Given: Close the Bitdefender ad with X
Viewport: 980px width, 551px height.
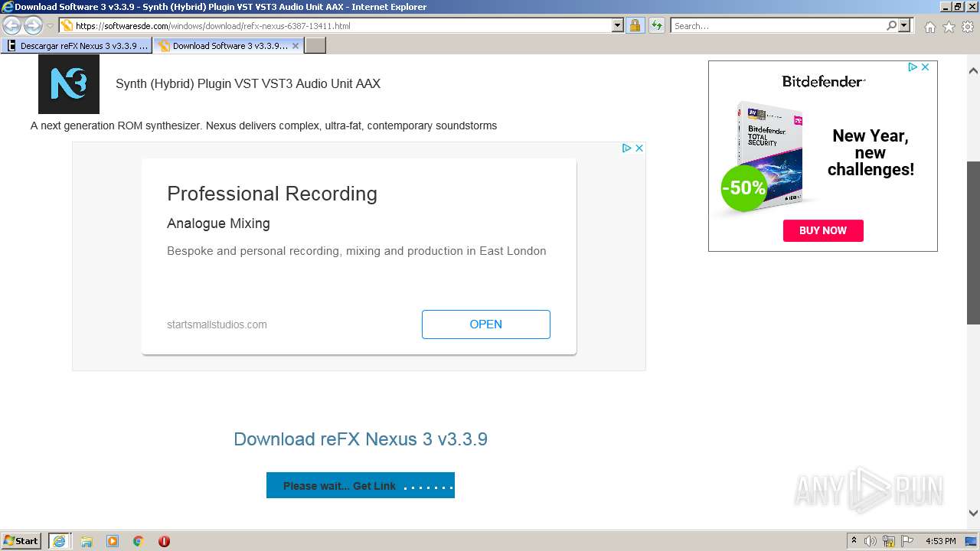Looking at the screenshot, I should coord(925,67).
